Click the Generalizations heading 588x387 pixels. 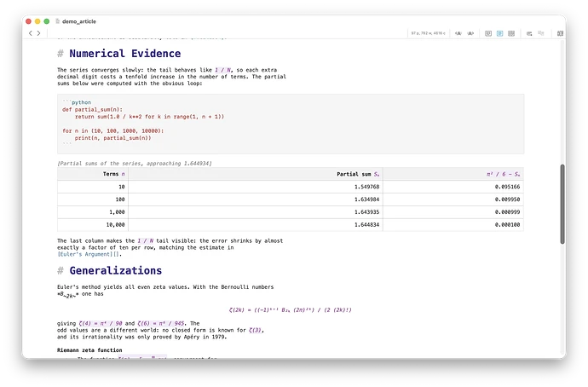(x=116, y=271)
